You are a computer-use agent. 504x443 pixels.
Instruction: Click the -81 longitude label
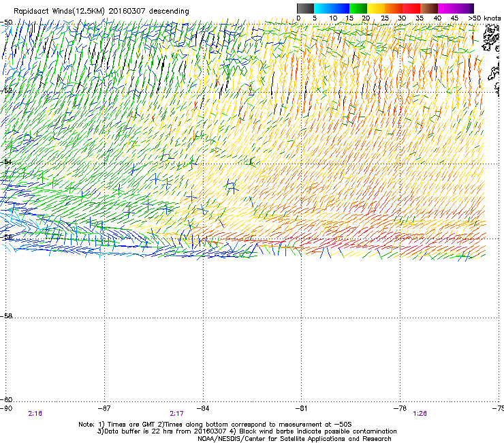[x=301, y=408]
